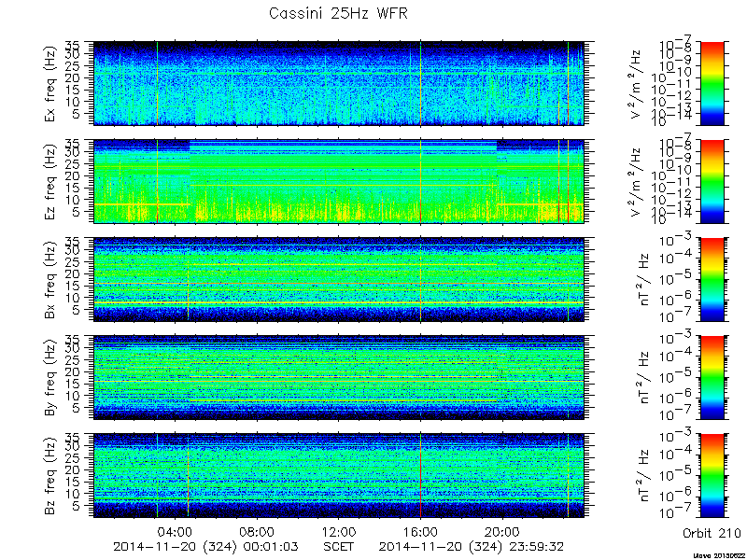Click the By spectrogram panel

[339, 378]
